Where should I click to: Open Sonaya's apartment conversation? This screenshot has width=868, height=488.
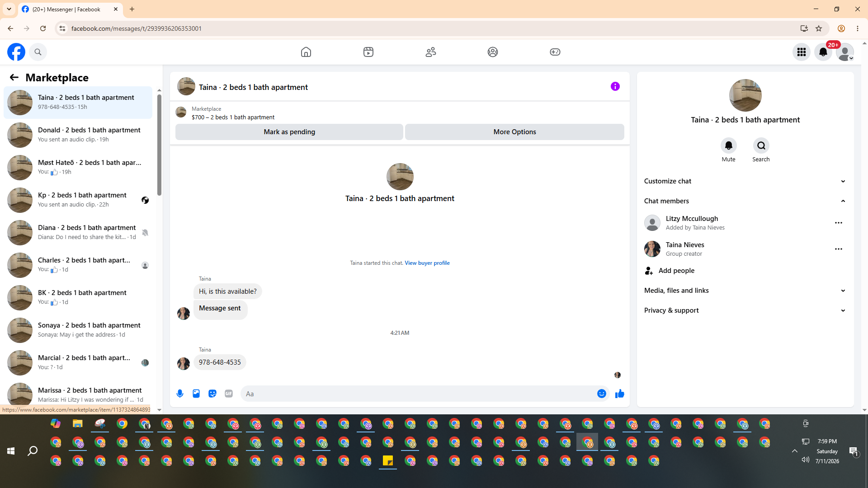tap(78, 330)
